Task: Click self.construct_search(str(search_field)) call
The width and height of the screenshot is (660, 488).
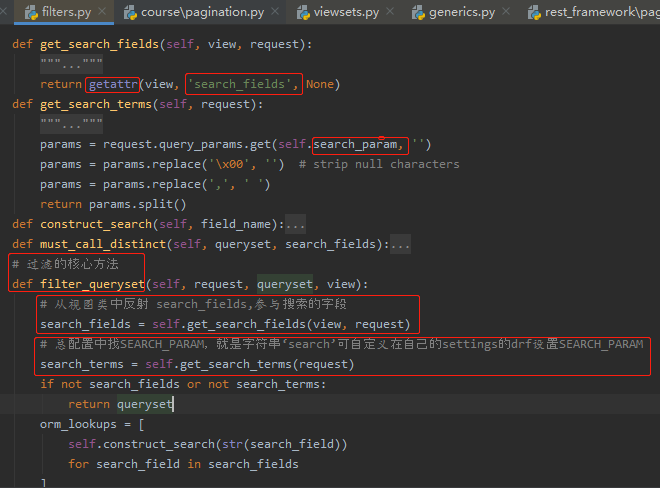Action: click(x=208, y=444)
